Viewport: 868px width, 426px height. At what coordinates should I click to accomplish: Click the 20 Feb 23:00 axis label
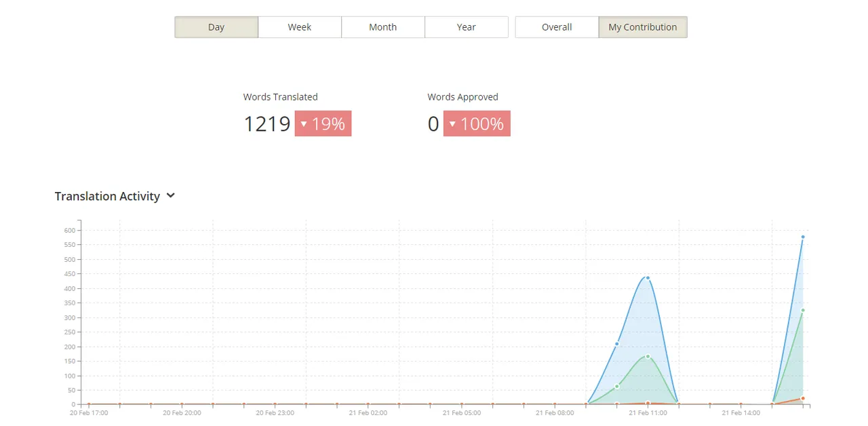tap(275, 412)
